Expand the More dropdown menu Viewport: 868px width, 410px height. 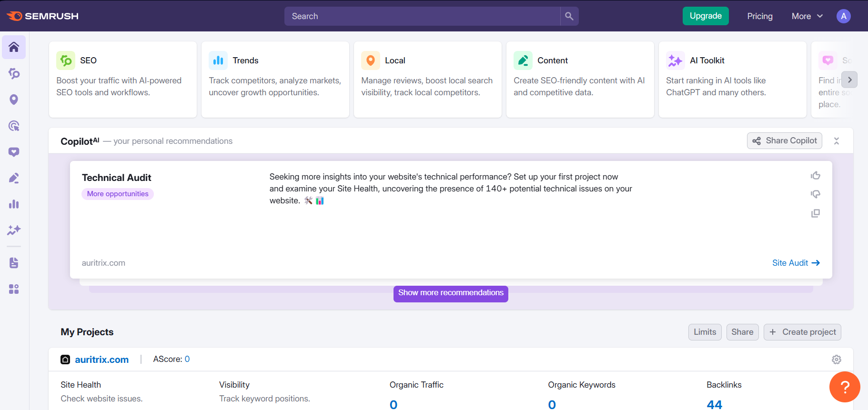point(807,16)
